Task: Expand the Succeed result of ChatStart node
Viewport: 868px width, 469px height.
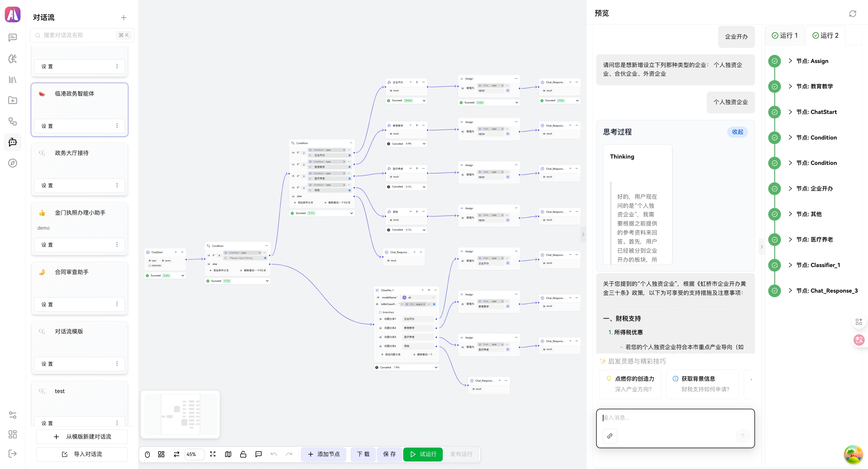Action: point(183,275)
